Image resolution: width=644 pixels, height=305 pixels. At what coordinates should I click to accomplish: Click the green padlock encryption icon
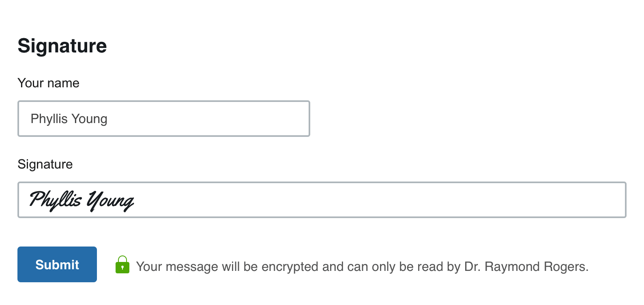[x=122, y=264]
